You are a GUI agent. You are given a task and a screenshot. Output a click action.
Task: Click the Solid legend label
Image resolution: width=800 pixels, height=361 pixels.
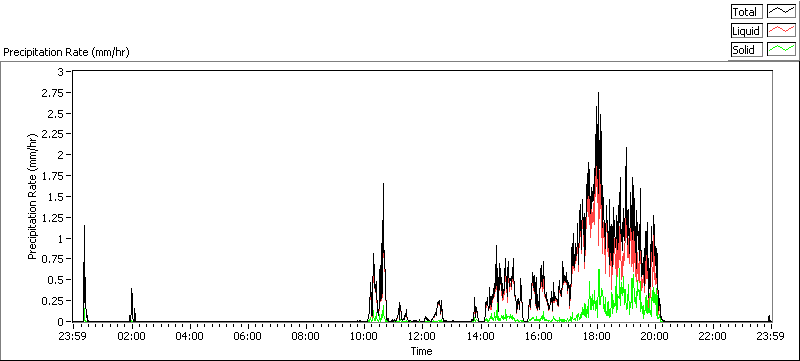tap(746, 49)
